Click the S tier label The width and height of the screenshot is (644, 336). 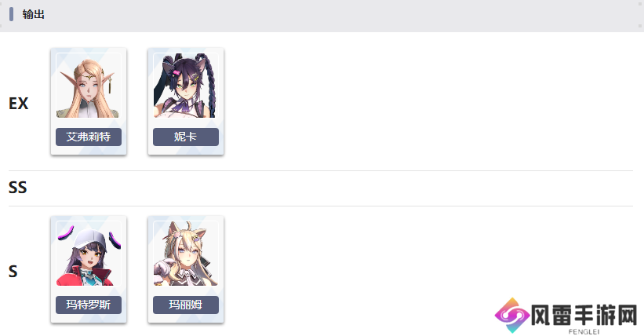pyautogui.click(x=13, y=272)
